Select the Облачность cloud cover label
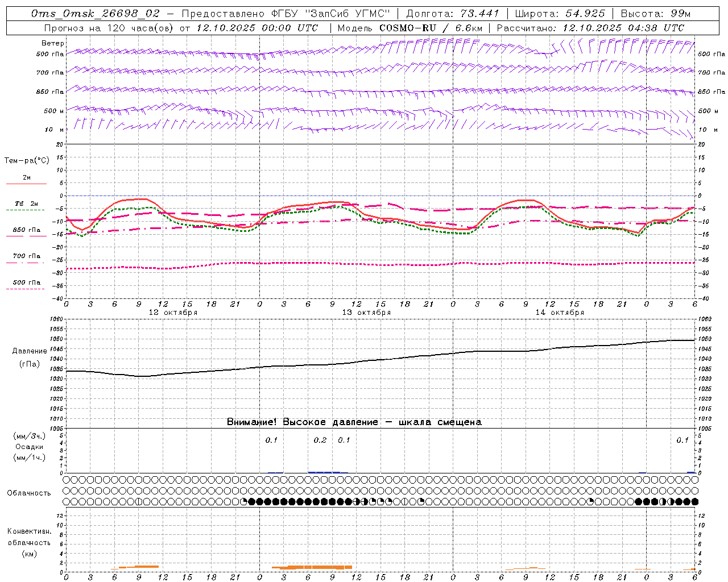728x582 pixels. [x=29, y=493]
